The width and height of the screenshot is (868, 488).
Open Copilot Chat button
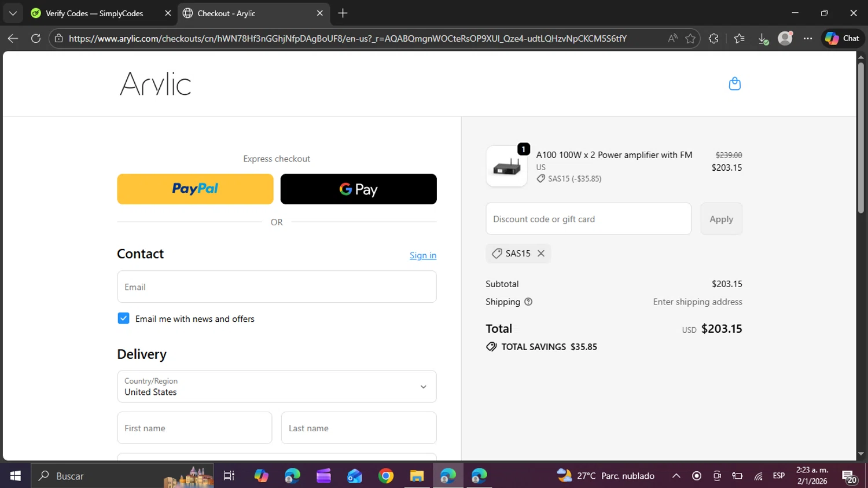(843, 38)
